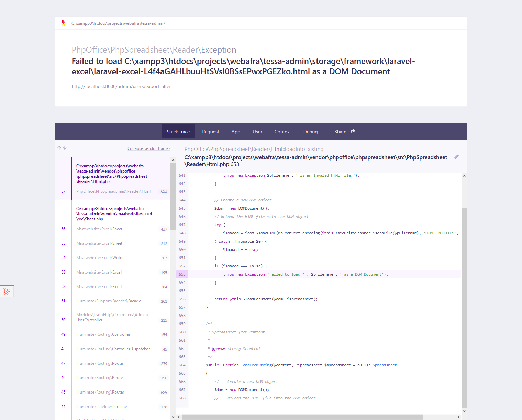This screenshot has width=522, height=420.
Task: Click the code horizontal scrollbar thumb
Action: click(x=302, y=417)
